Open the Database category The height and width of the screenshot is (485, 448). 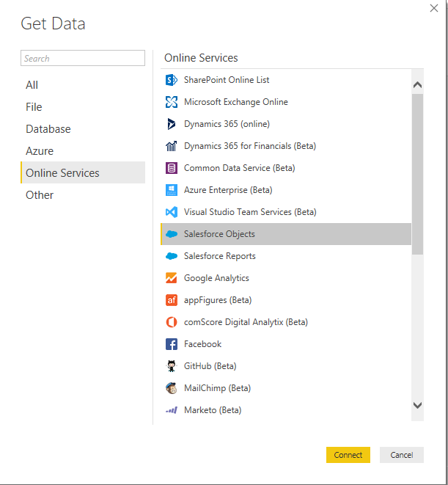click(x=48, y=129)
